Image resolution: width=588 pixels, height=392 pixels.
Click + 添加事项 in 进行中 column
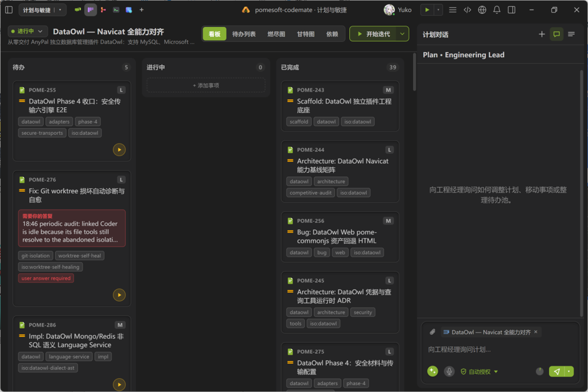pyautogui.click(x=206, y=85)
